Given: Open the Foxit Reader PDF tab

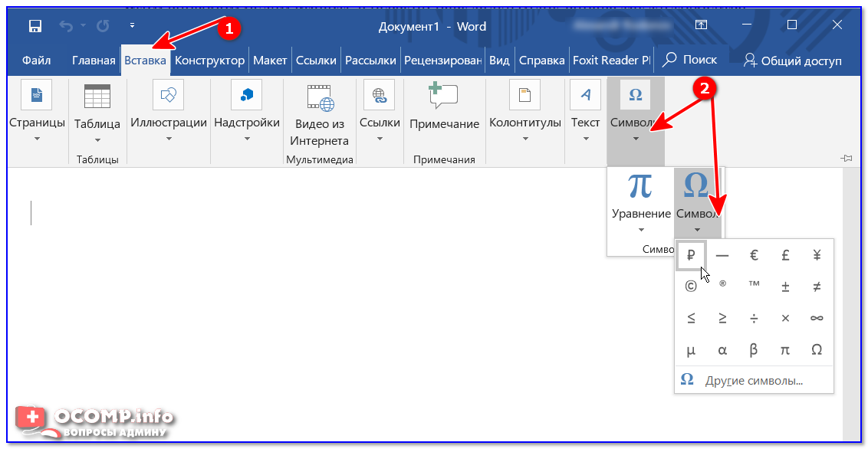Looking at the screenshot, I should [x=612, y=61].
